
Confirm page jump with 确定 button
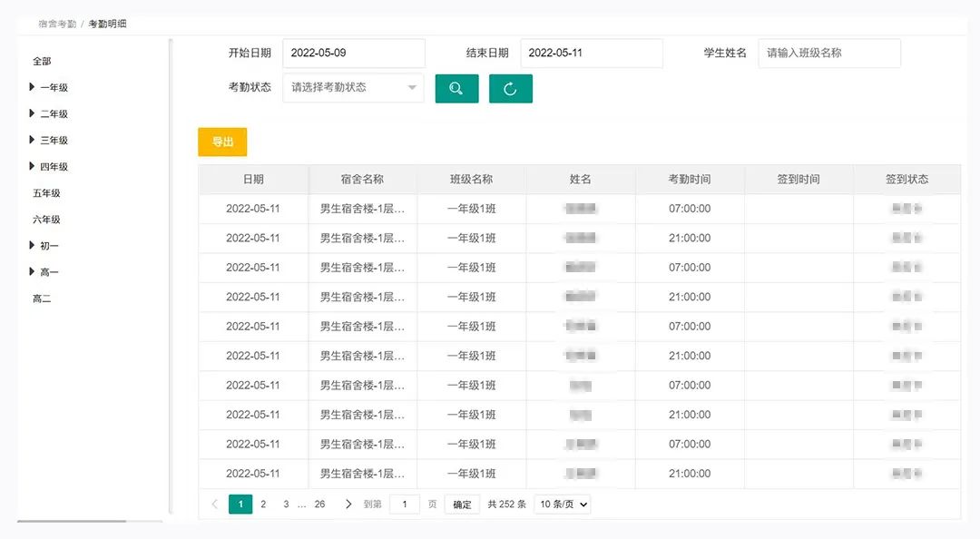pos(462,505)
